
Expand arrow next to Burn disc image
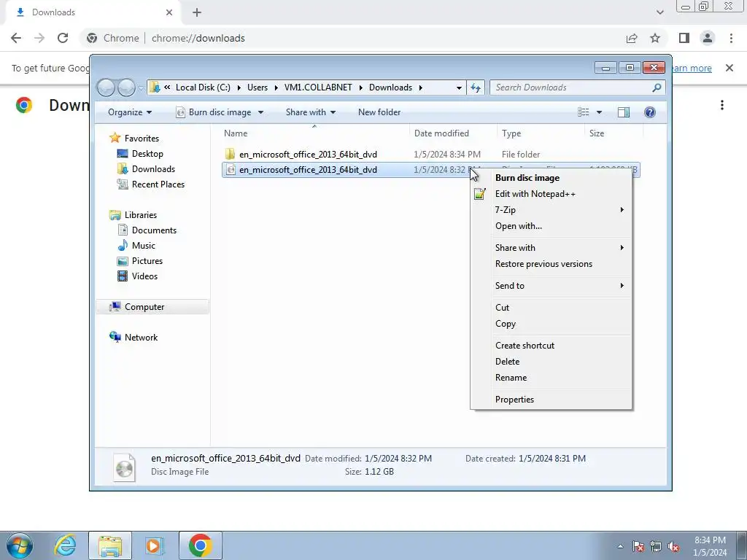coord(260,112)
